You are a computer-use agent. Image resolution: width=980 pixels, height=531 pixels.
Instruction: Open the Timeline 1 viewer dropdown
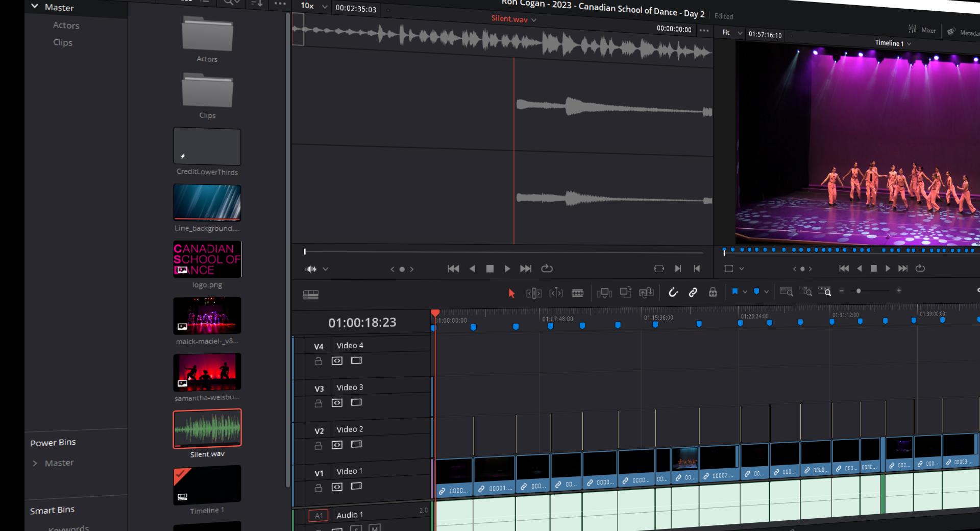(x=909, y=44)
